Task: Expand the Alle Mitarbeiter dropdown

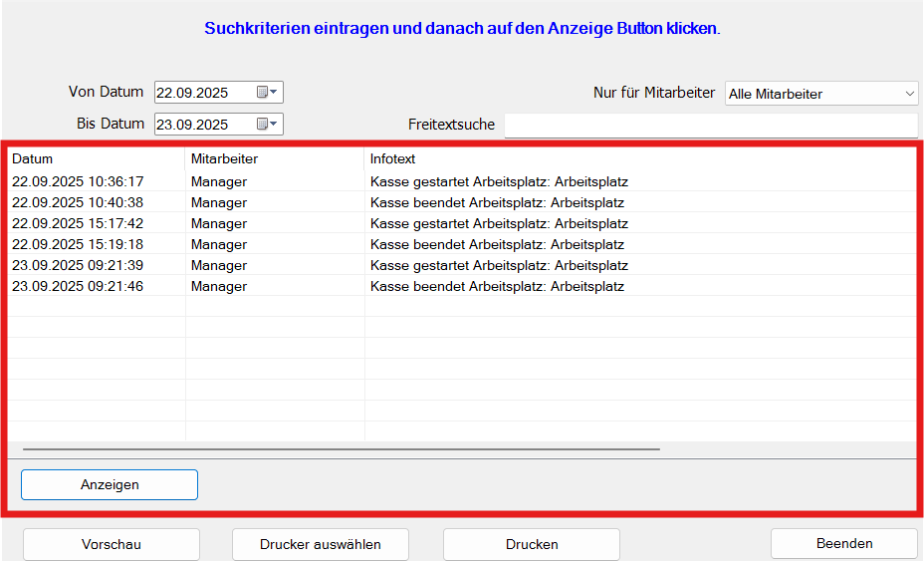Action: click(x=821, y=94)
